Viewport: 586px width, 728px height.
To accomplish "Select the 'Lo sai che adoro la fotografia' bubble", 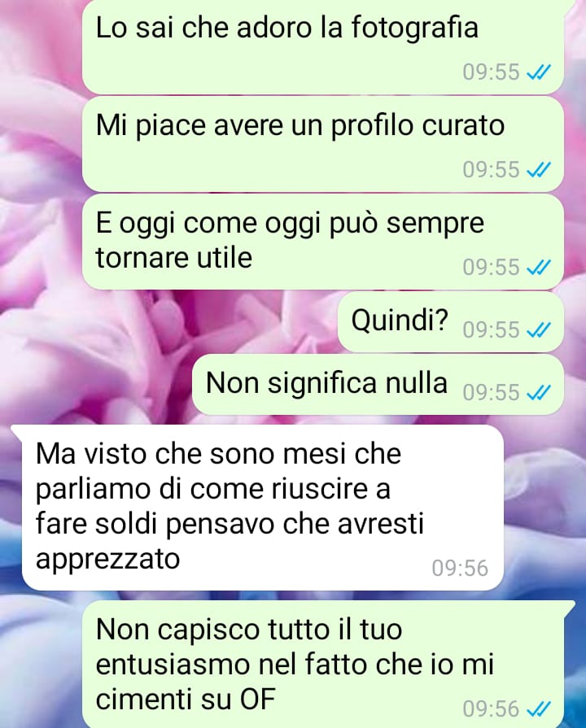I will pos(323,46).
